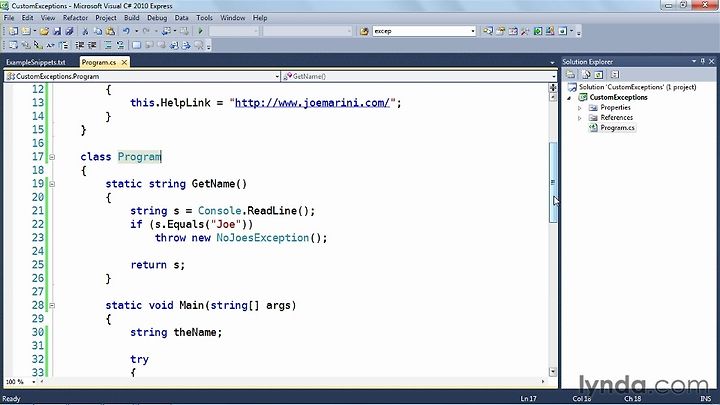
Task: Click Solution Explorer's Properties icon
Action: click(x=570, y=74)
